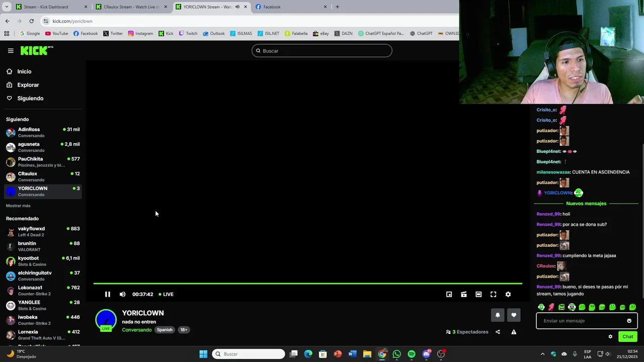Open vakyflowxd recommended channel
The width and height of the screenshot is (644, 362).
[x=43, y=231]
